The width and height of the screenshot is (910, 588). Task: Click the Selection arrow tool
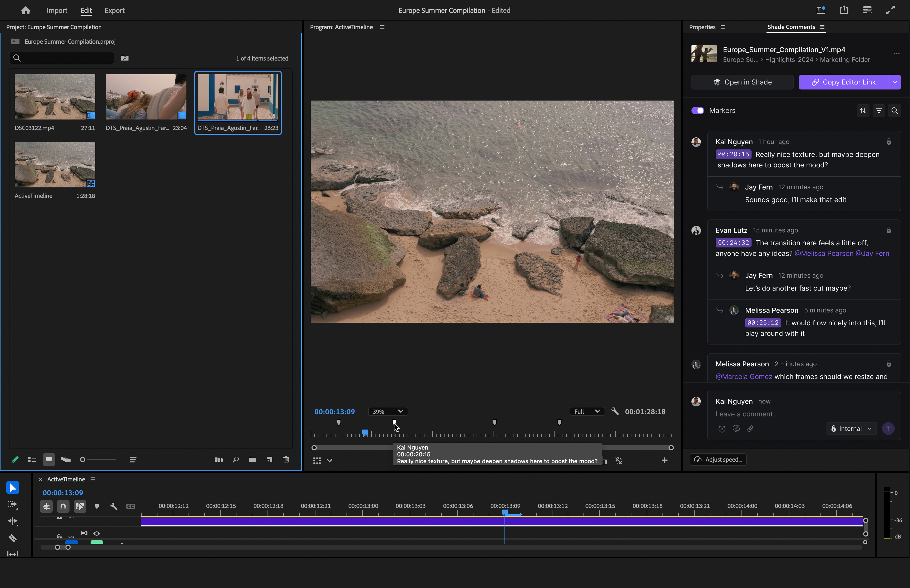coord(12,487)
